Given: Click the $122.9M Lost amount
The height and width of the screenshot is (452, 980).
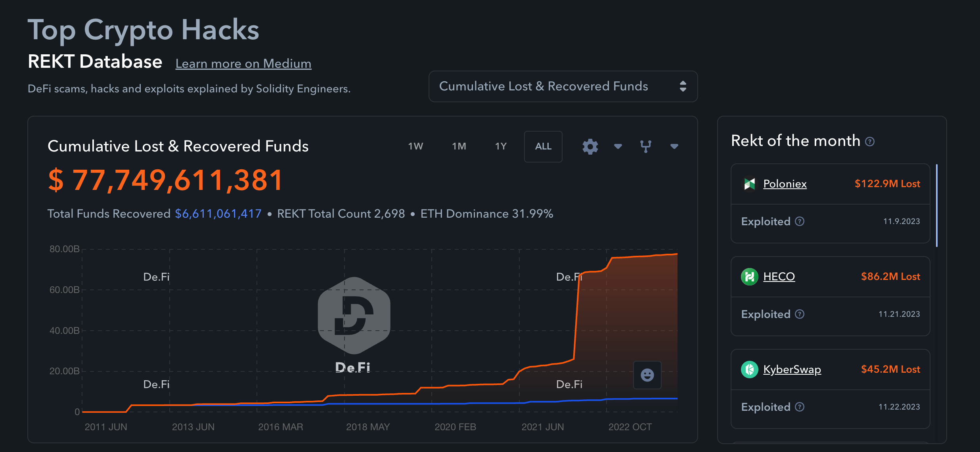Looking at the screenshot, I should [x=887, y=184].
